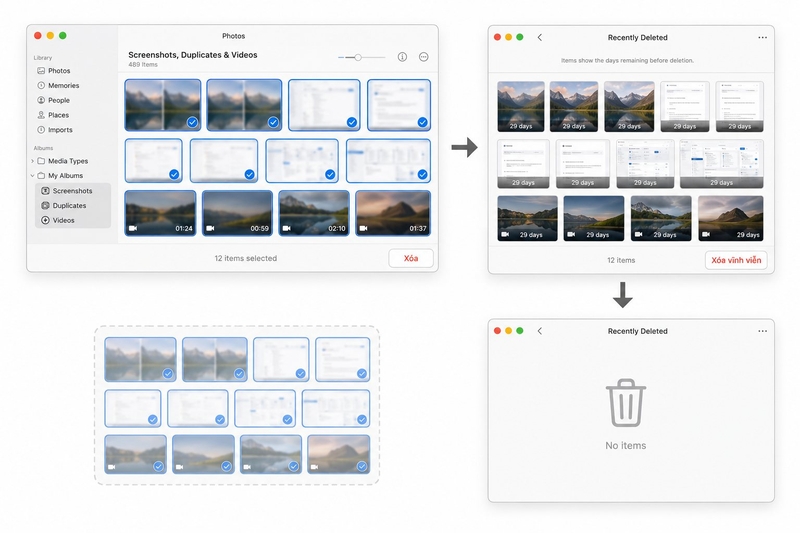Click the Xóa vĩnh viễn button
The height and width of the screenshot is (533, 800).
[736, 260]
